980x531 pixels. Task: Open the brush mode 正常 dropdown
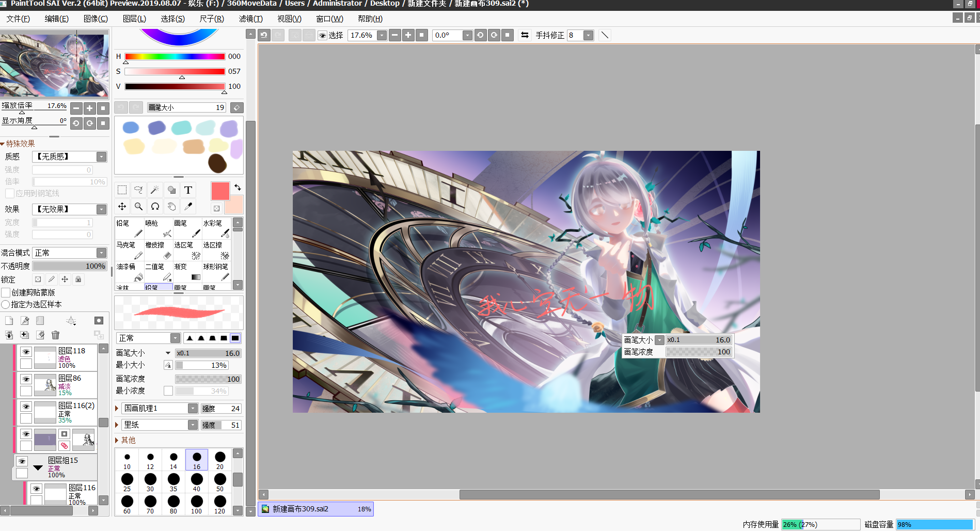pos(176,338)
